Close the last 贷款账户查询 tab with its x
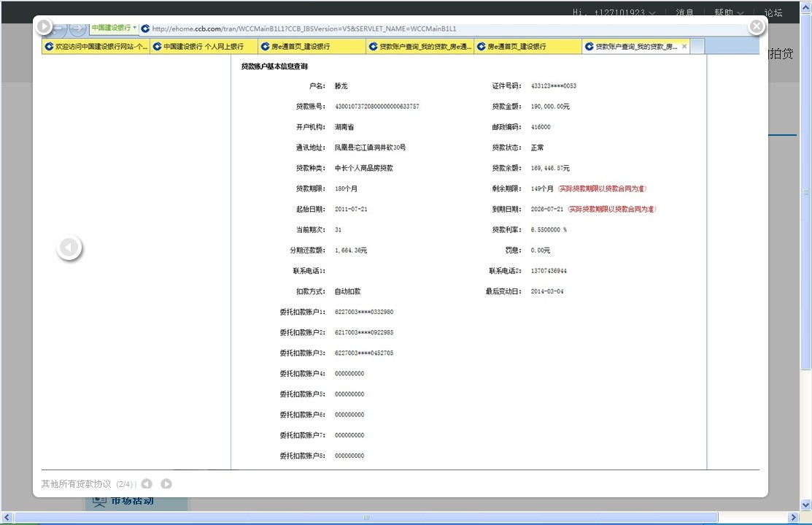The height and width of the screenshot is (525, 812). coord(684,46)
